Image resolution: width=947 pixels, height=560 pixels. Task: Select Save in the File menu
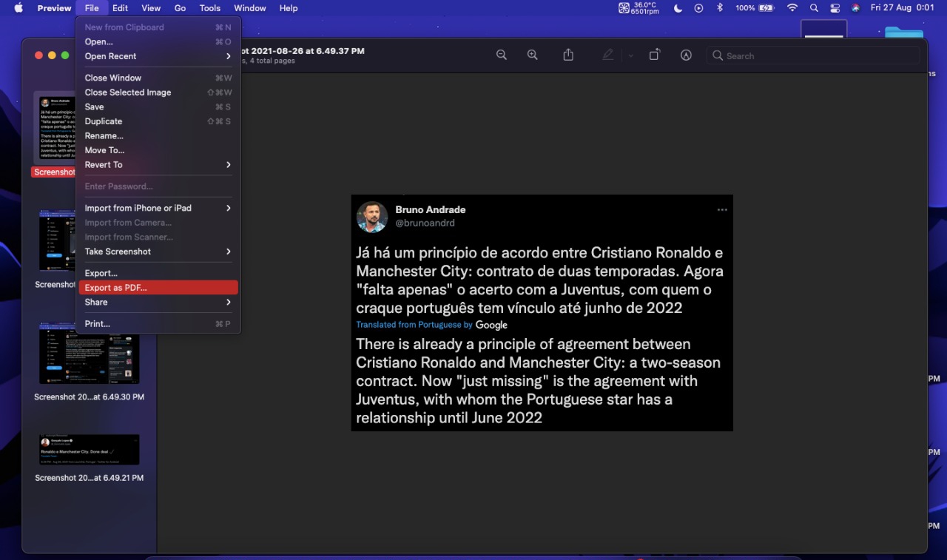click(x=158, y=107)
